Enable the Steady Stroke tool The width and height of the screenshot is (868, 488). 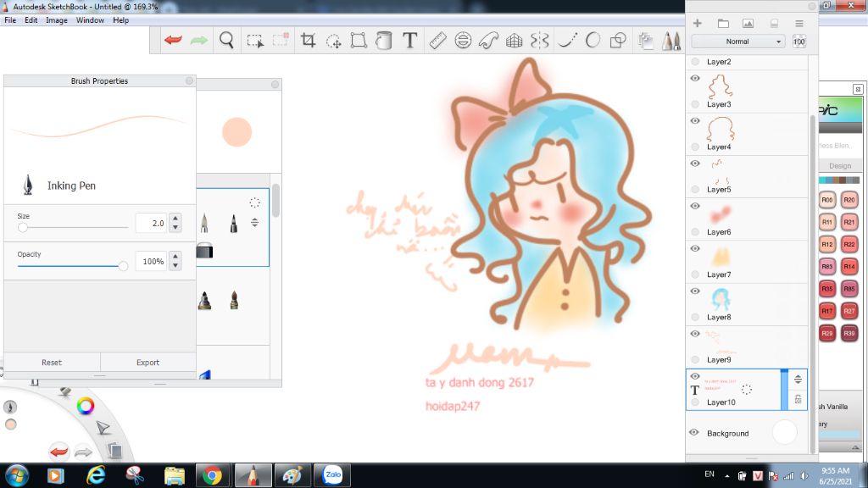click(567, 40)
